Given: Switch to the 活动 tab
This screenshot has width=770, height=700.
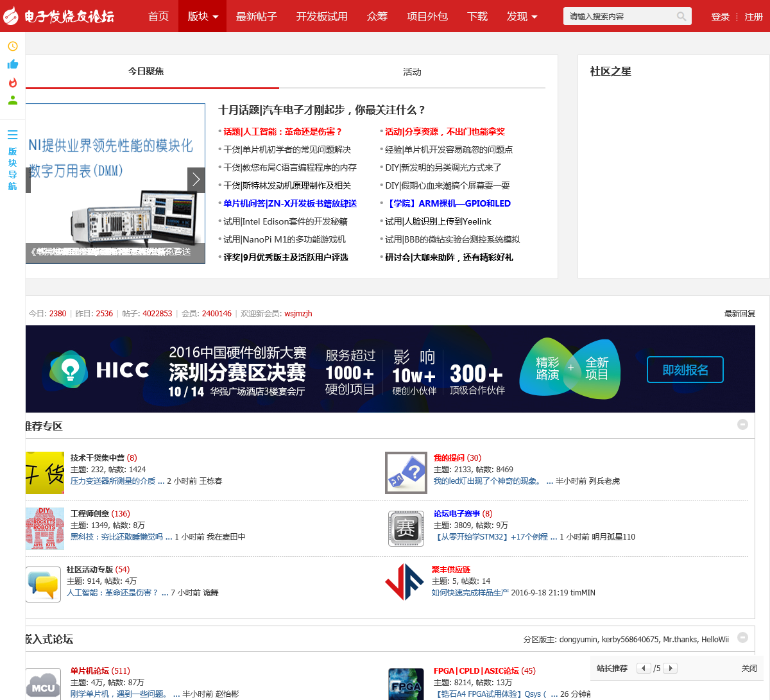Looking at the screenshot, I should pos(412,72).
